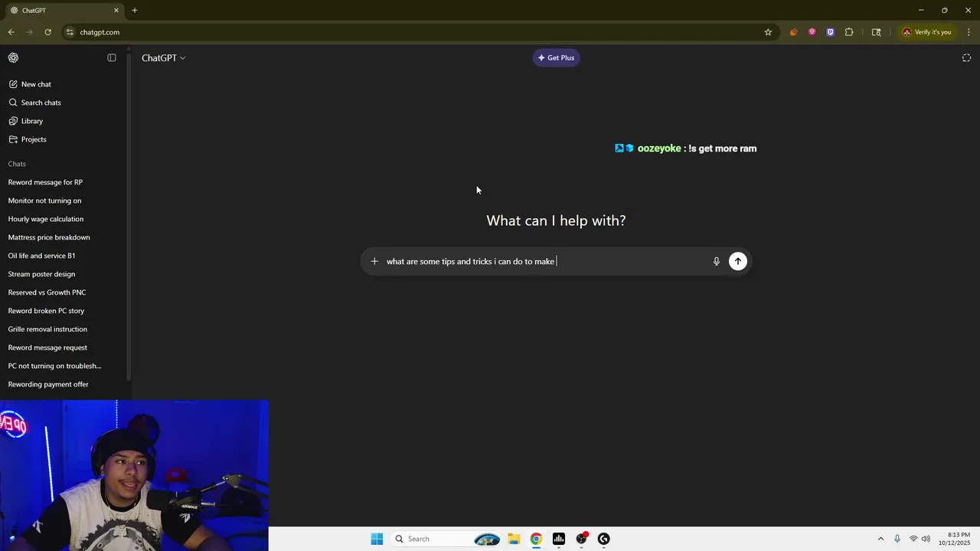Click the Chrome icon in the taskbar
The image size is (980, 551).
(536, 539)
